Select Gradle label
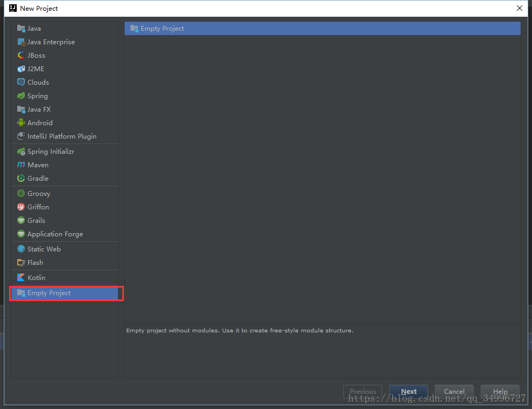This screenshot has height=409, width=532. click(x=38, y=179)
